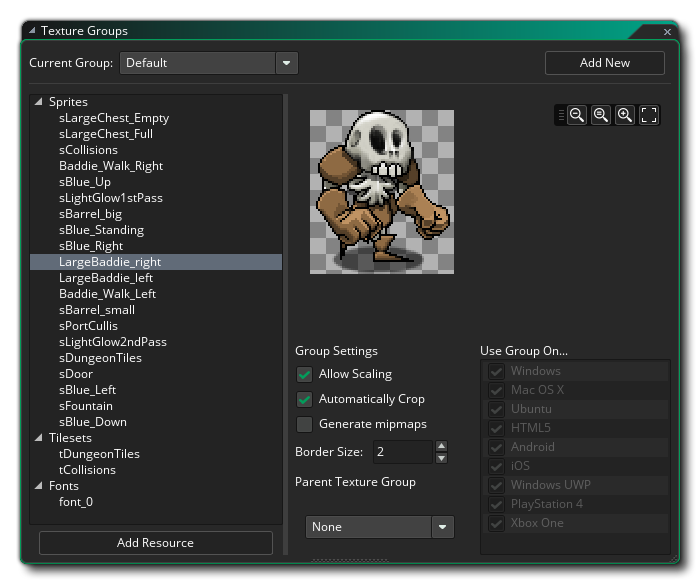Select the LargeBaddie_left sprite
Viewport: 700px width, 584px height.
tap(156, 278)
